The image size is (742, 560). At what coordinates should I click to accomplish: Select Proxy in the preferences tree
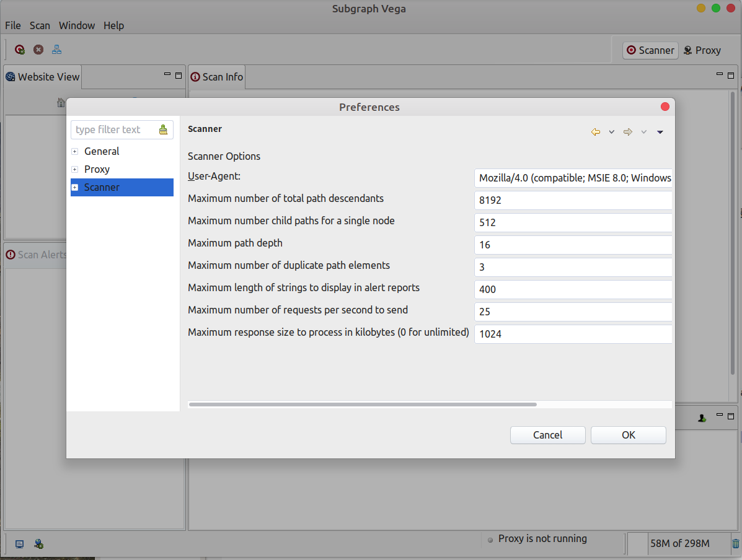coord(97,169)
